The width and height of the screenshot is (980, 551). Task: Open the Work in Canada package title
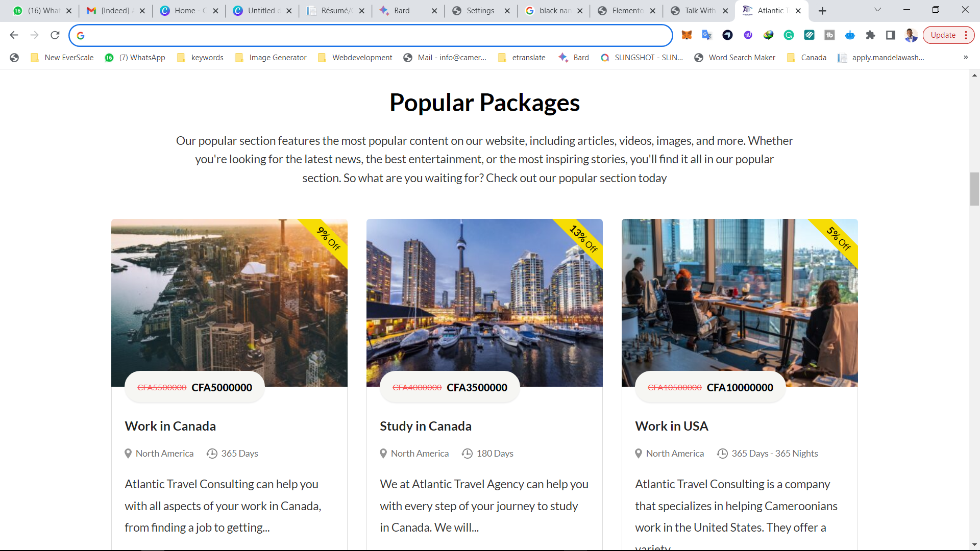(170, 426)
